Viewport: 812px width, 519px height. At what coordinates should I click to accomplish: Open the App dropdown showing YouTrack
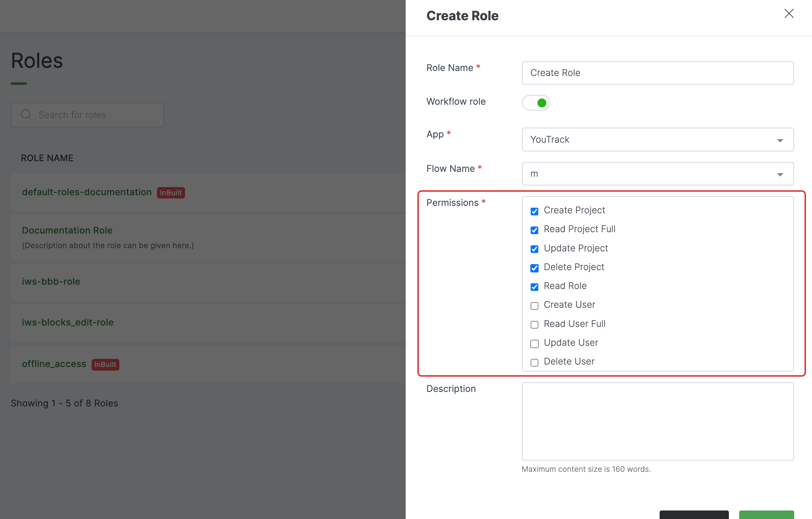pyautogui.click(x=657, y=140)
